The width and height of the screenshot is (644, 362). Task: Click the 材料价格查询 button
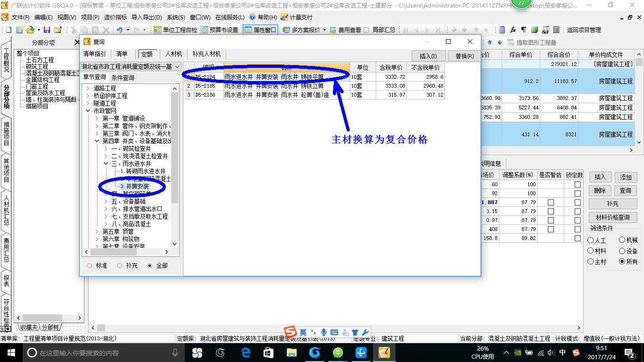click(613, 217)
